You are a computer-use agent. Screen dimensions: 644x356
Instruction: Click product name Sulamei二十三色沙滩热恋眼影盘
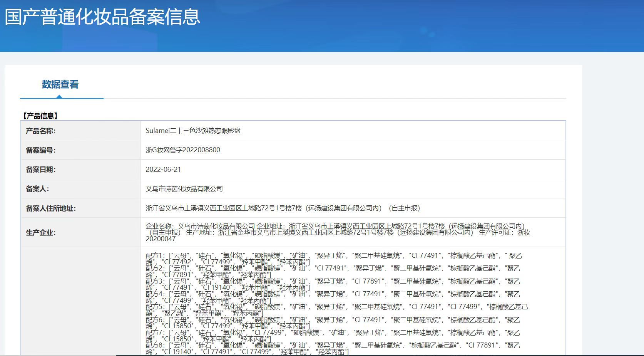pyautogui.click(x=193, y=131)
